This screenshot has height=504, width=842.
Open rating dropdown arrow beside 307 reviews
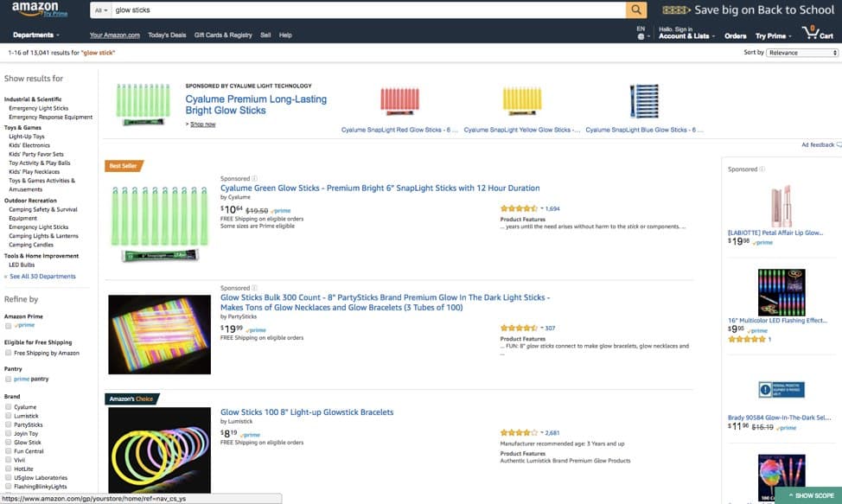pyautogui.click(x=542, y=328)
